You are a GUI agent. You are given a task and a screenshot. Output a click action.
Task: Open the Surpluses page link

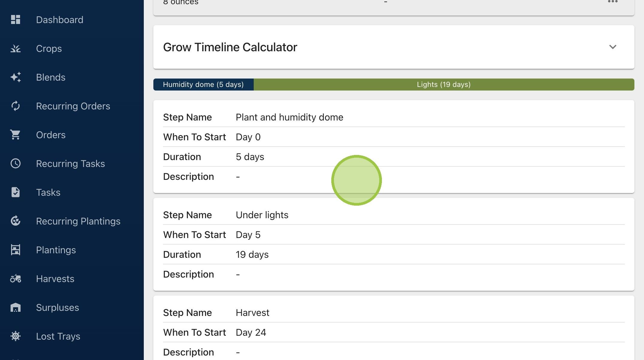point(58,307)
